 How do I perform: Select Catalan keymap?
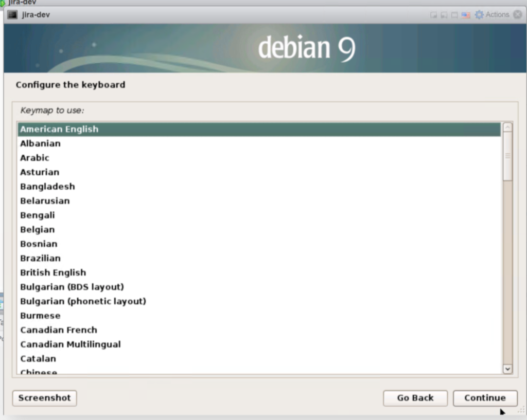point(259,359)
